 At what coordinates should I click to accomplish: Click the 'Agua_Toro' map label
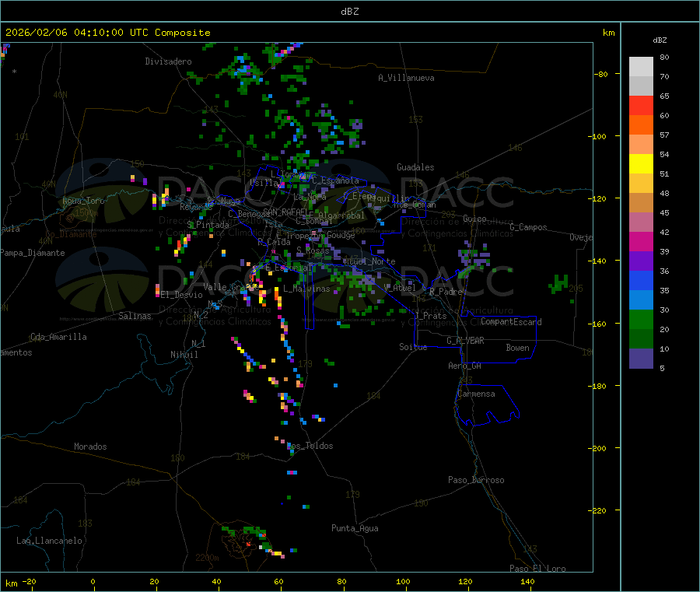[83, 201]
